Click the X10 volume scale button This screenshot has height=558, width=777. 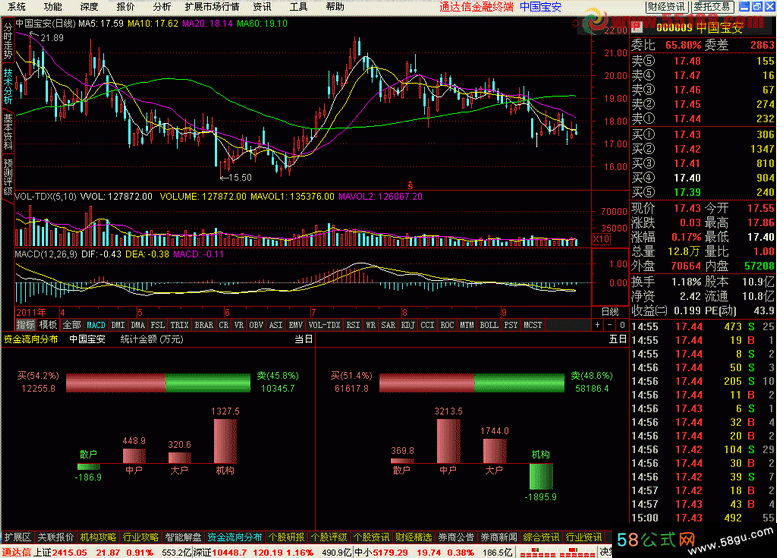602,239
